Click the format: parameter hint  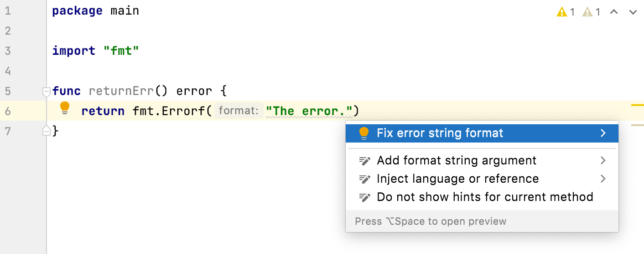click(239, 111)
